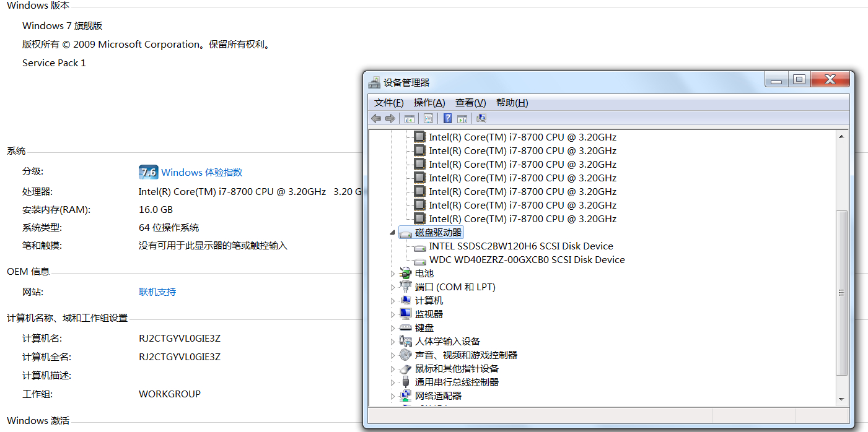Select the 磁盘驱动器 disk drive category icon
Screen dimensions: 868x432
[x=406, y=233]
